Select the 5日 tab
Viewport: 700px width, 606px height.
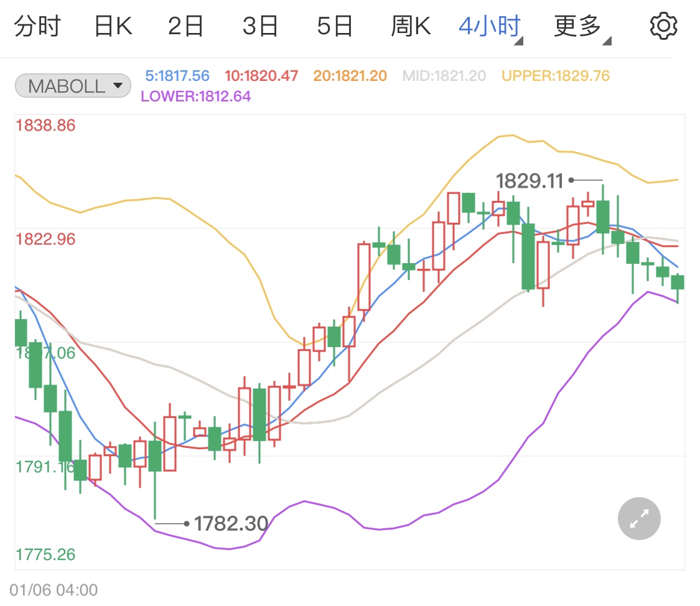335,26
